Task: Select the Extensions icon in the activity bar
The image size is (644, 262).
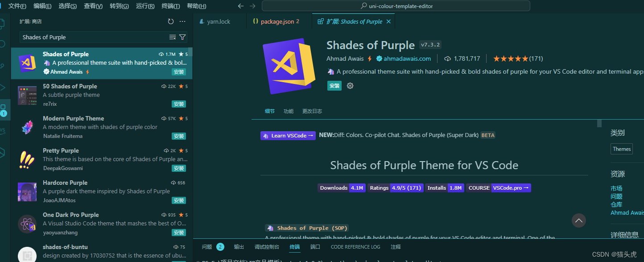Action: (4, 109)
